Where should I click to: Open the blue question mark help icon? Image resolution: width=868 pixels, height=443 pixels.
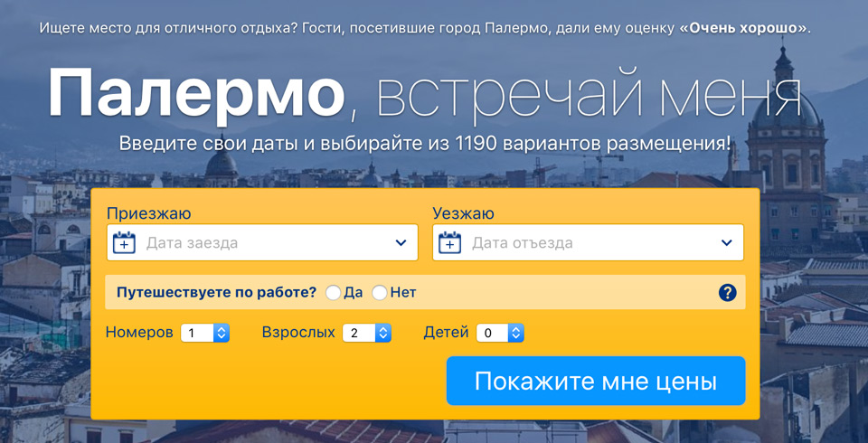(x=727, y=293)
